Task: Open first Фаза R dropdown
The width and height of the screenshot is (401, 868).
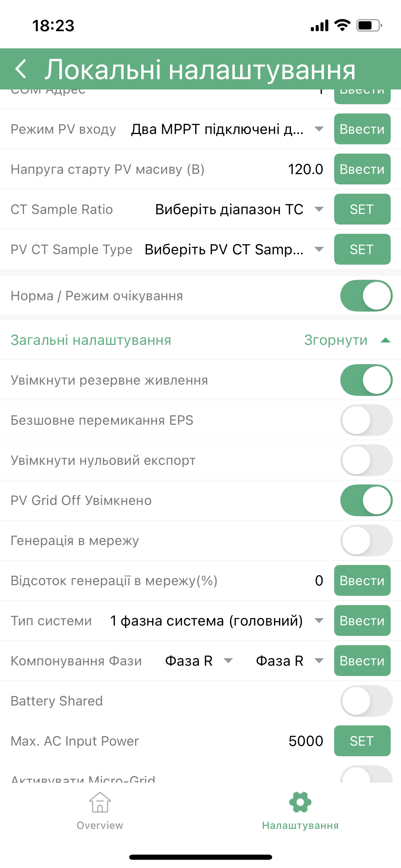Action: click(x=199, y=661)
